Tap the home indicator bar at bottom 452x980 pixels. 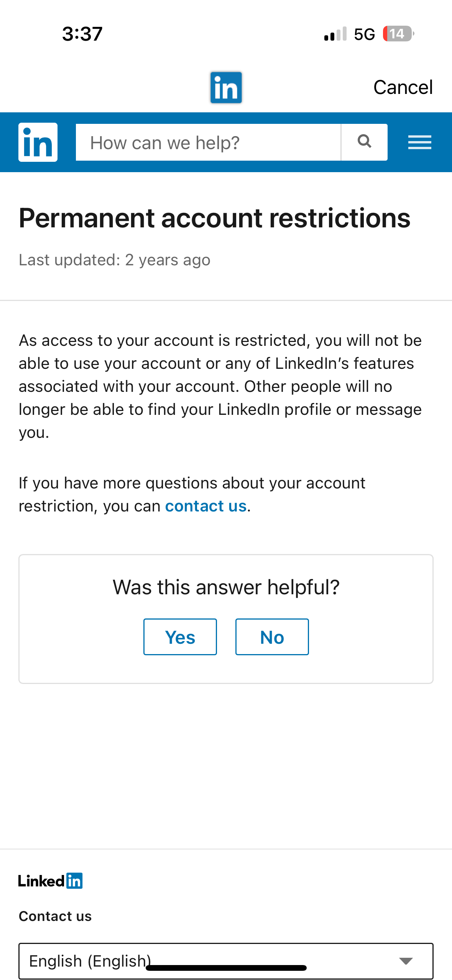pyautogui.click(x=226, y=968)
